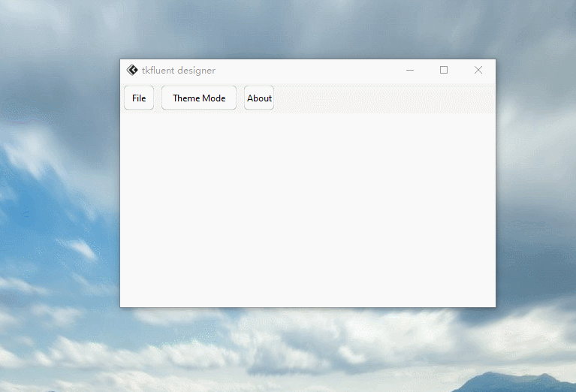Viewport: 576px width, 392px height.
Task: Click the blank menu bar strip right of About
Action: (383, 98)
